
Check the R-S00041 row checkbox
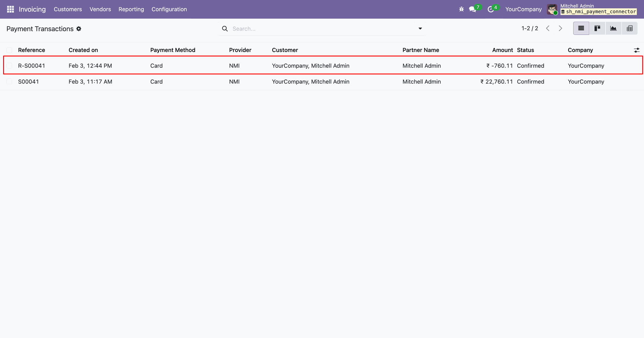tap(9, 66)
